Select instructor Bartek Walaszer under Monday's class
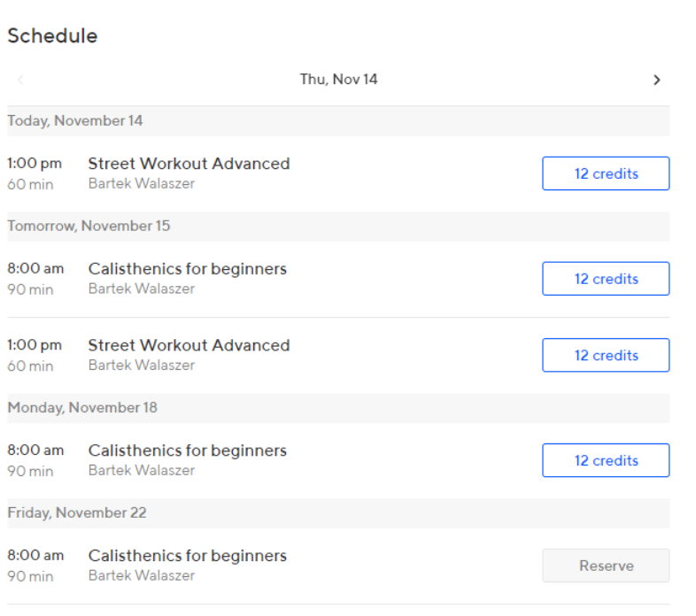Viewport: 696px width, 616px height. pyautogui.click(x=142, y=470)
